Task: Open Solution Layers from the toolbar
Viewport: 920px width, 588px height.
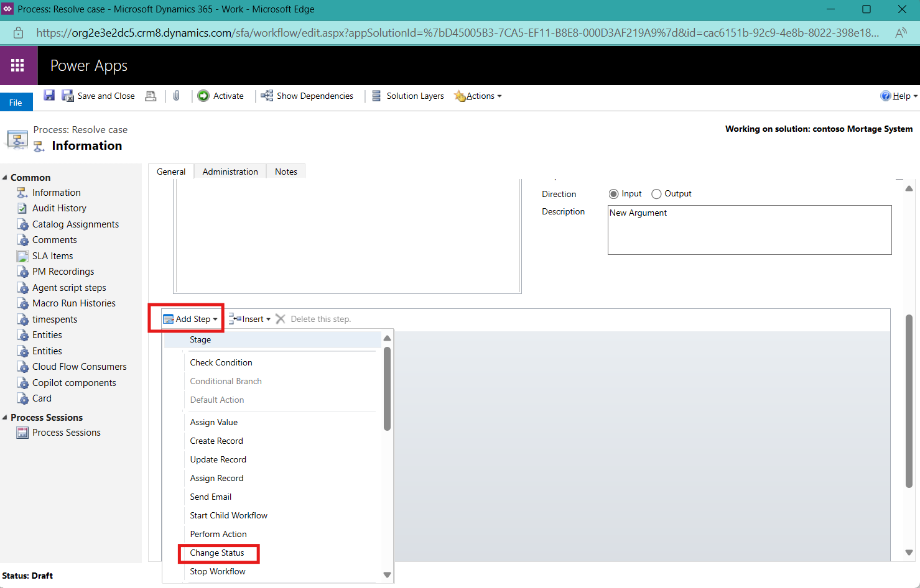Action: tap(408, 96)
